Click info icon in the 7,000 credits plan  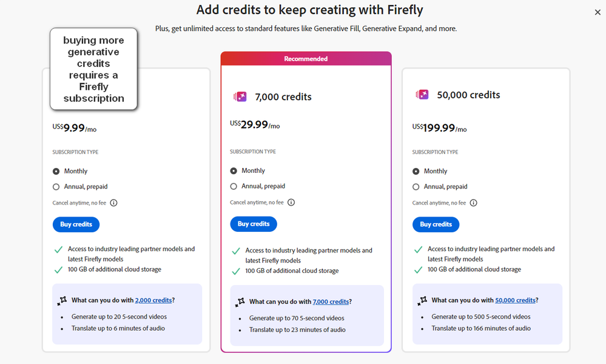291,203
